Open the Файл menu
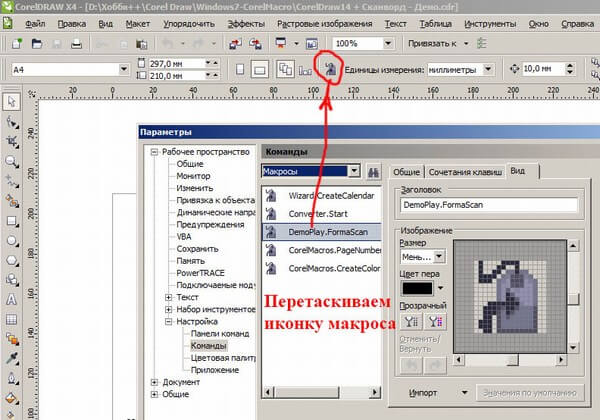 coord(35,24)
